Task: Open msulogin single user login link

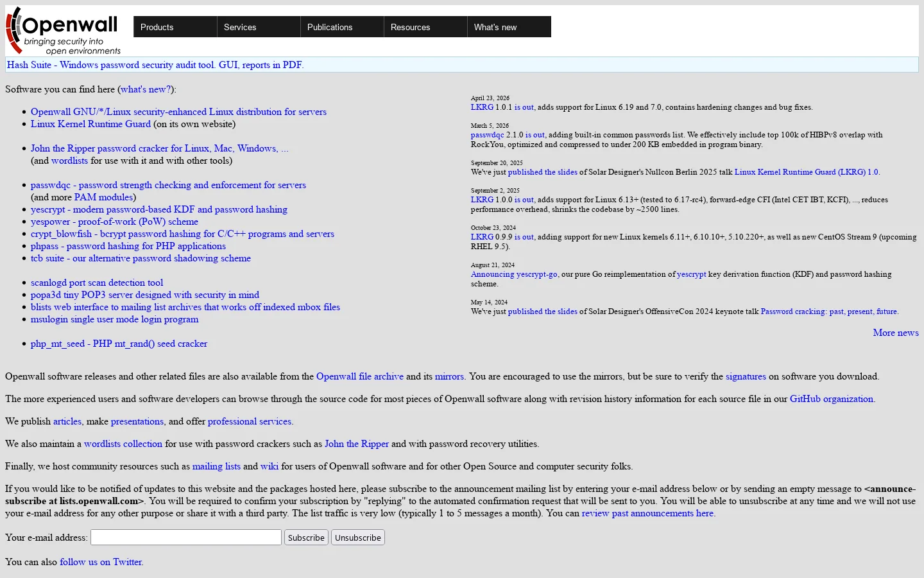Action: point(114,319)
